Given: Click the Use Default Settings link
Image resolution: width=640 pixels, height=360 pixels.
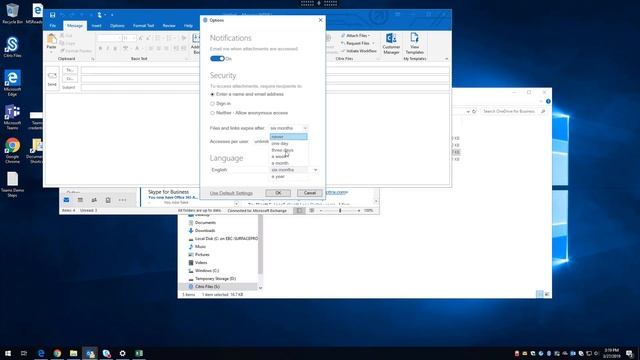Looking at the screenshot, I should [x=231, y=193].
